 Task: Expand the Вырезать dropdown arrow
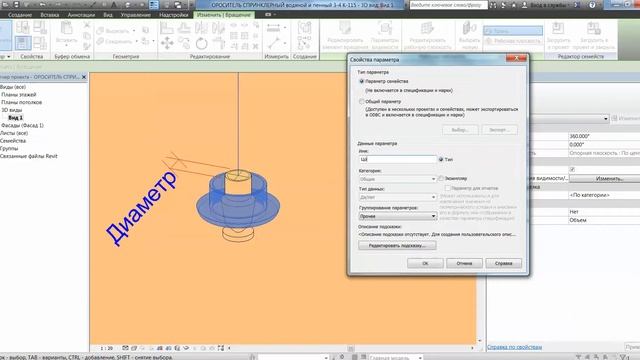tap(133, 31)
